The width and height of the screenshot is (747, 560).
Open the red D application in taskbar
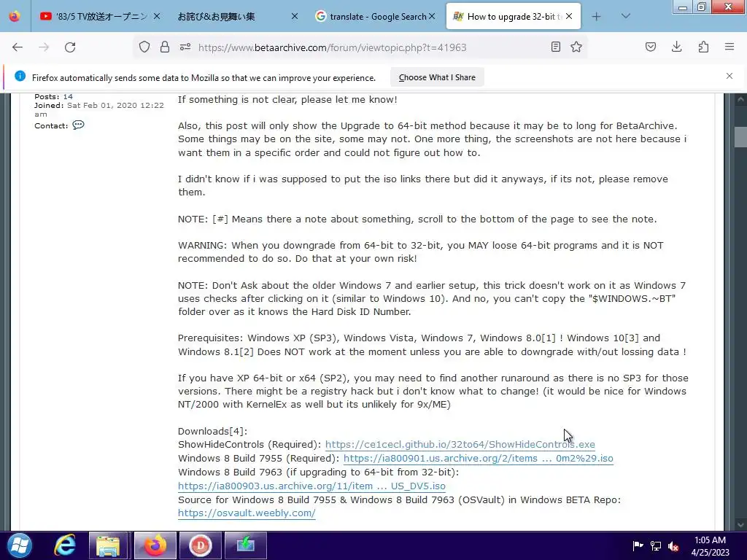(201, 545)
